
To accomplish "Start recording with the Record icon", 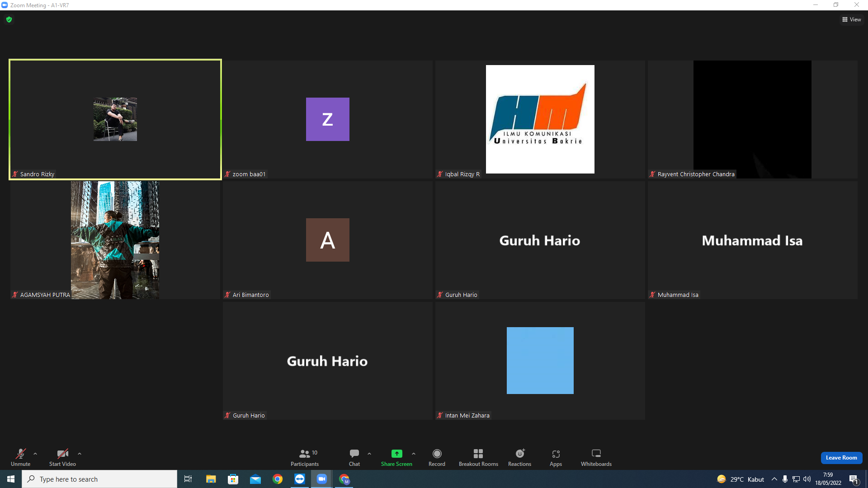I will pyautogui.click(x=437, y=457).
